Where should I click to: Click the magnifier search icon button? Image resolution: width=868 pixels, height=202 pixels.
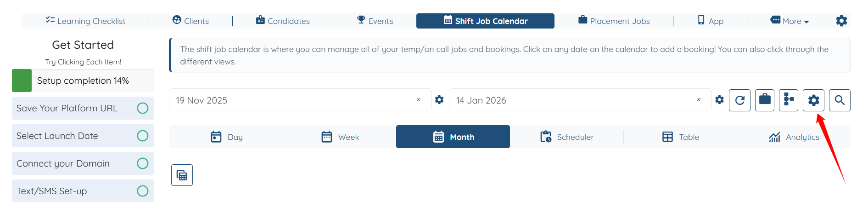coord(840,100)
